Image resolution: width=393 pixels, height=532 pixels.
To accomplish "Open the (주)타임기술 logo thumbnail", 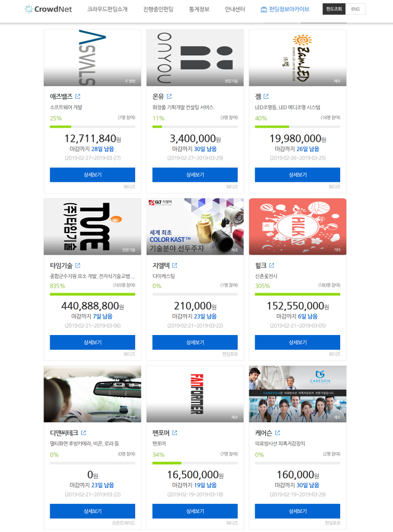I will pos(92,226).
